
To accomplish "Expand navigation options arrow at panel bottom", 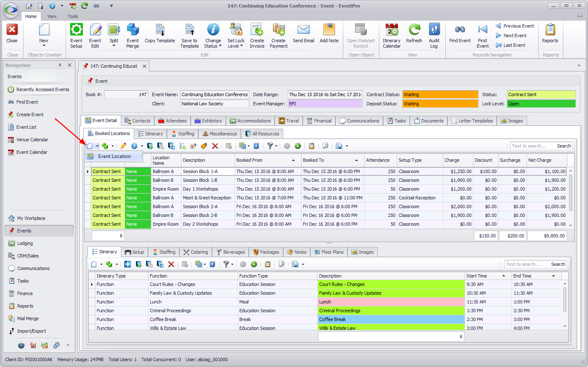I will (x=68, y=345).
